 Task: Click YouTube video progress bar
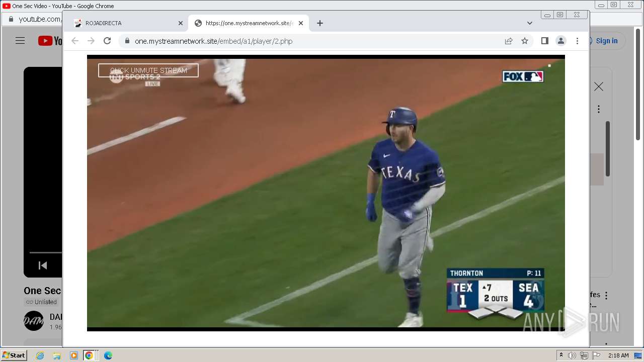(x=45, y=252)
